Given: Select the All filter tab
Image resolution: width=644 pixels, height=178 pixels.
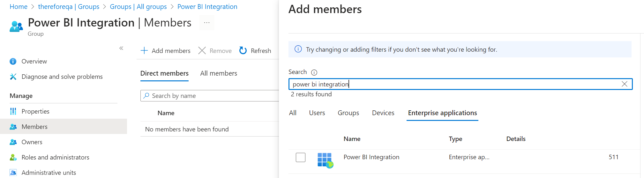Looking at the screenshot, I should [x=293, y=113].
